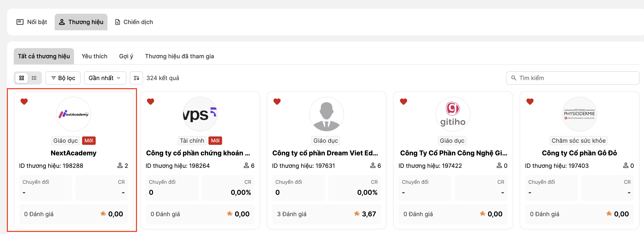Open the Gần nhất sort dropdown
Screen dimensions: 644x234
[105, 78]
